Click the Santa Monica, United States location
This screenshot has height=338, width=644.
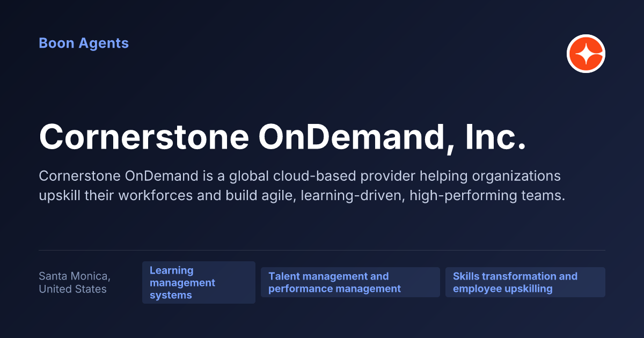75,283
